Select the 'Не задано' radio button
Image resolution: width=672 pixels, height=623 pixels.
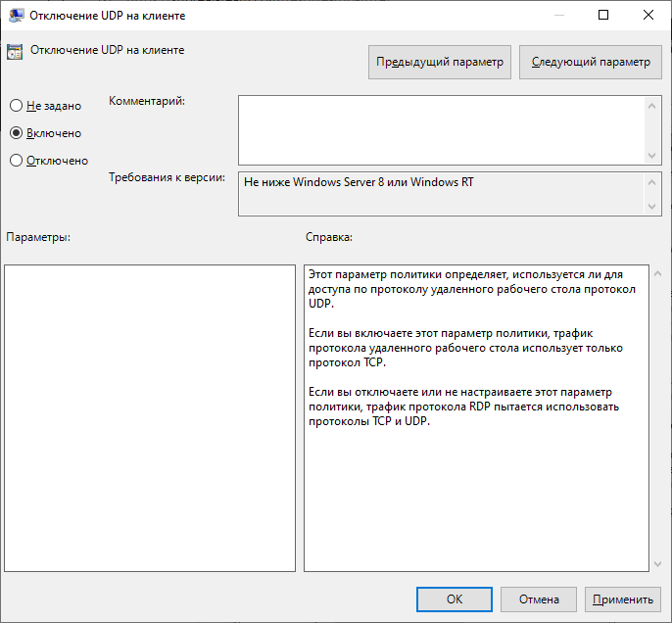pos(16,106)
